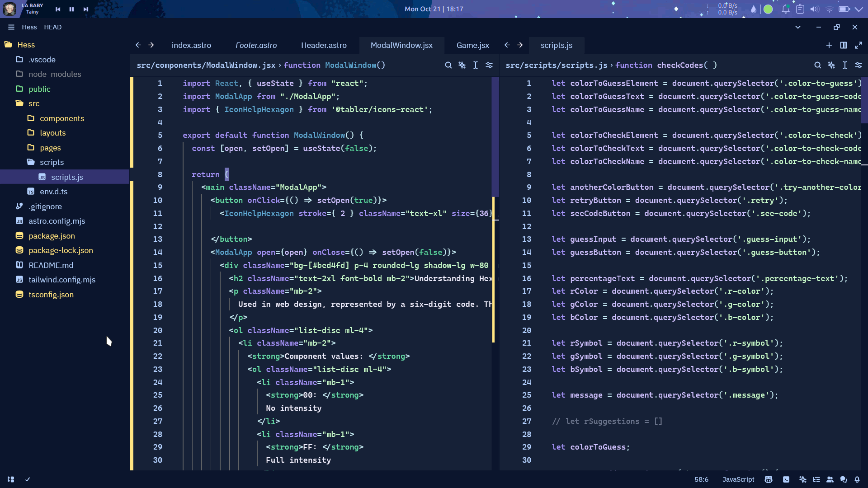868x488 pixels.
Task: Open editor controls in the ModalWindow.jsx pane
Action: click(x=489, y=65)
